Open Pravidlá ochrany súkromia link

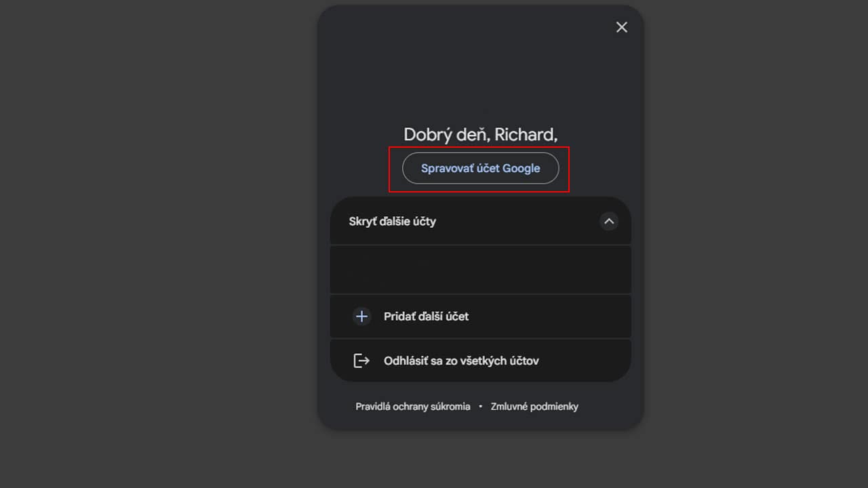pyautogui.click(x=412, y=407)
